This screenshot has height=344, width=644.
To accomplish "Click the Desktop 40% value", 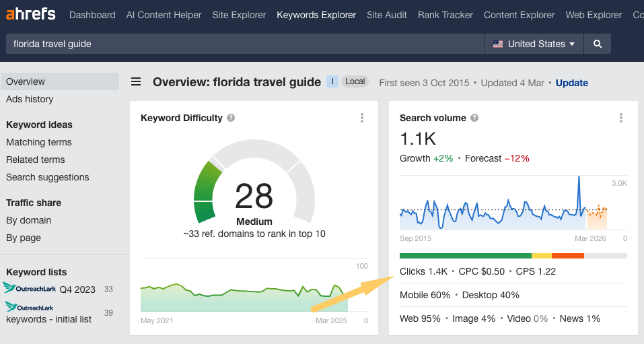I will point(491,295).
